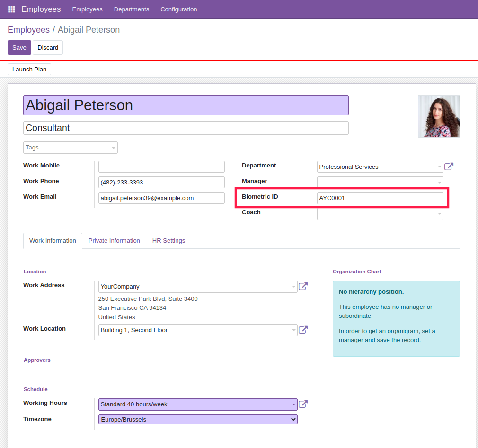The height and width of the screenshot is (448, 478).
Task: Click the Discard button
Action: click(x=48, y=47)
